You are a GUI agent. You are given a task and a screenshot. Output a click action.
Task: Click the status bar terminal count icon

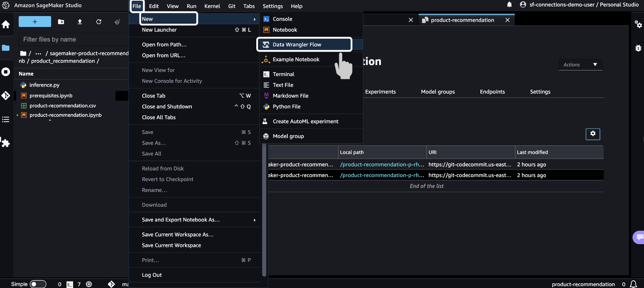tap(70, 284)
